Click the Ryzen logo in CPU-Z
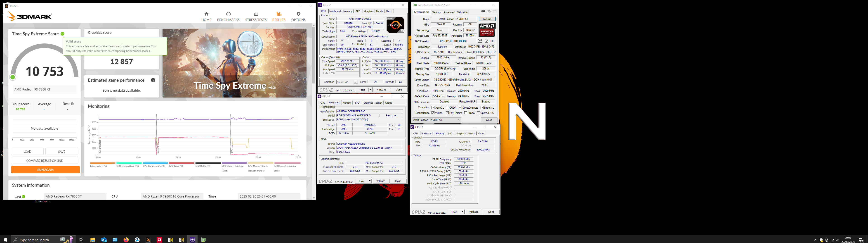The height and width of the screenshot is (243, 868). 395,25
